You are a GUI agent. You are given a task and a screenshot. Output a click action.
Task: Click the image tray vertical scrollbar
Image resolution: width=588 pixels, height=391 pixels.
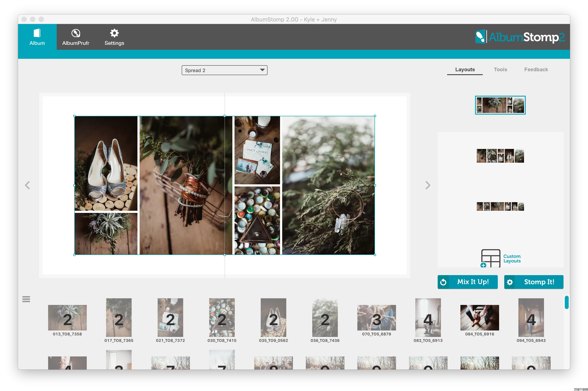567,302
